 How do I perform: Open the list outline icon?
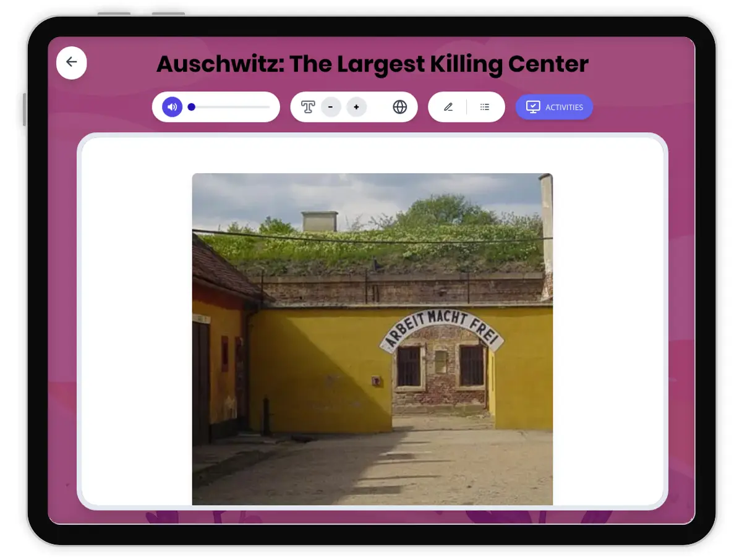[485, 106]
